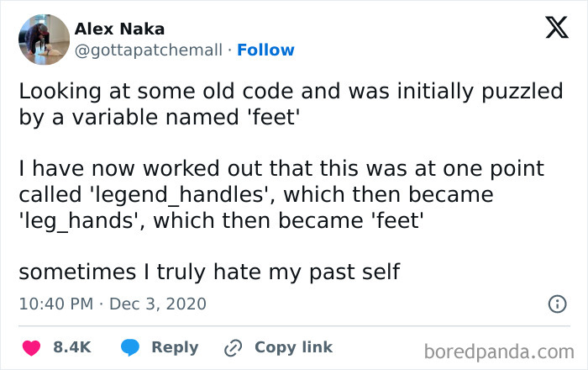
Task: Open the @gottapatchemall handle link
Action: [x=150, y=50]
